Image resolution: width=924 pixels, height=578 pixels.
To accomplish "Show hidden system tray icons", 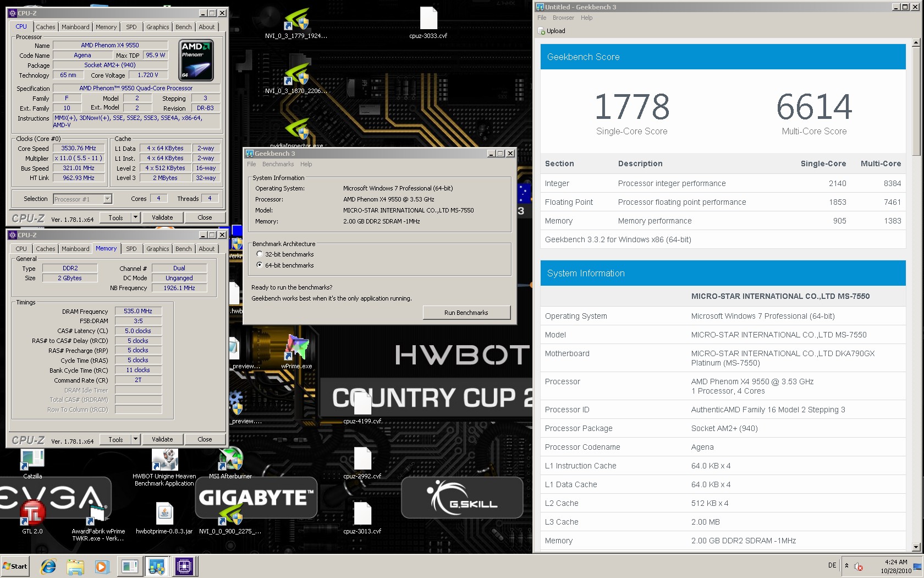I will (846, 565).
